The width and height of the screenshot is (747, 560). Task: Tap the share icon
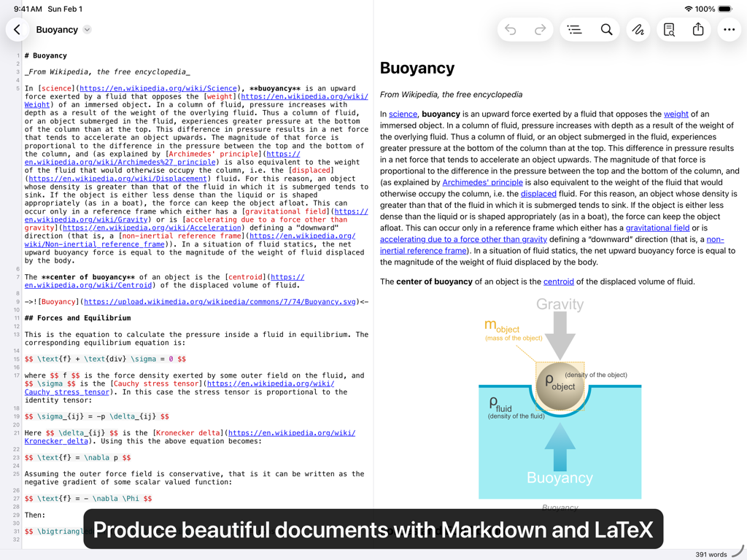click(x=698, y=29)
